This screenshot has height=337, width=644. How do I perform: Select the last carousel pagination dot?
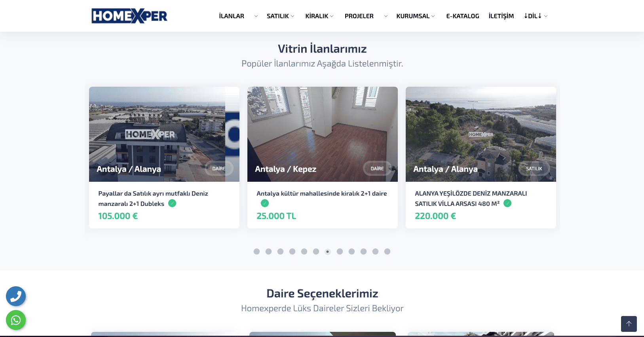point(387,251)
